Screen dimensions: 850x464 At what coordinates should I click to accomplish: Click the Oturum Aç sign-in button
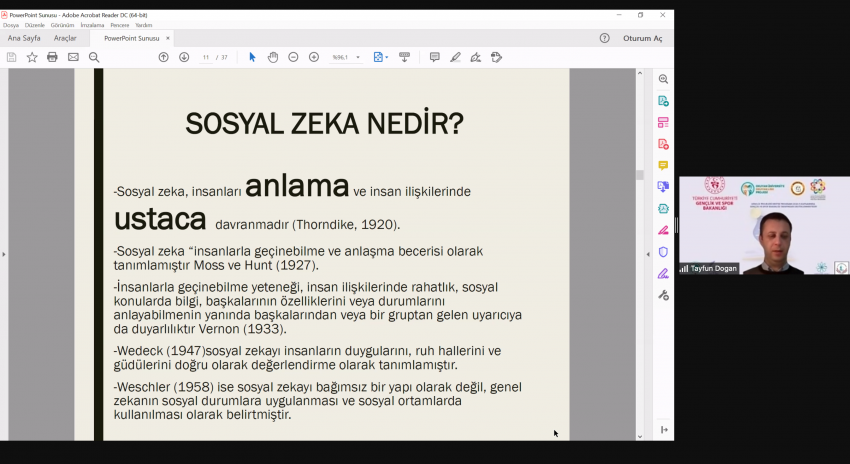coord(642,38)
